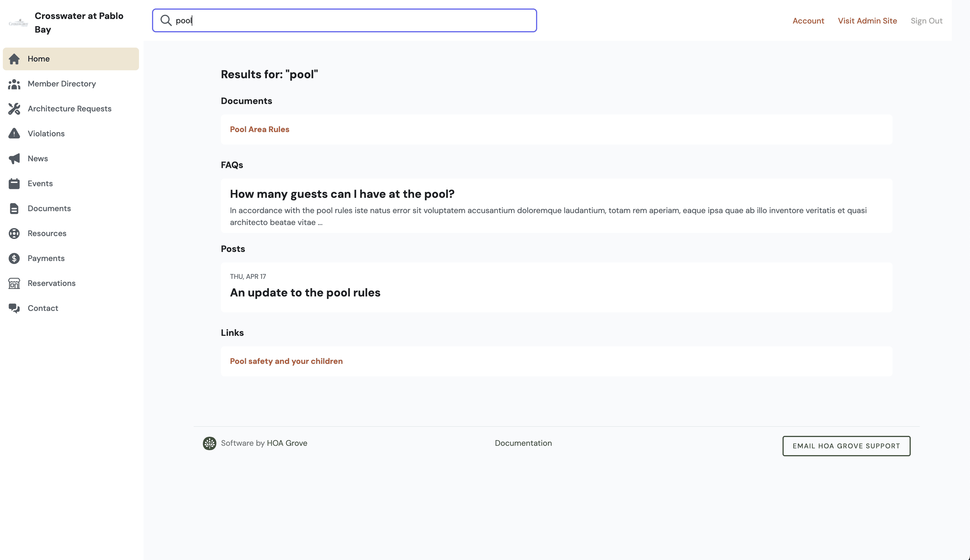Screen dimensions: 970x560
Task: Click the Contact chat bubbles icon
Action: click(14, 308)
